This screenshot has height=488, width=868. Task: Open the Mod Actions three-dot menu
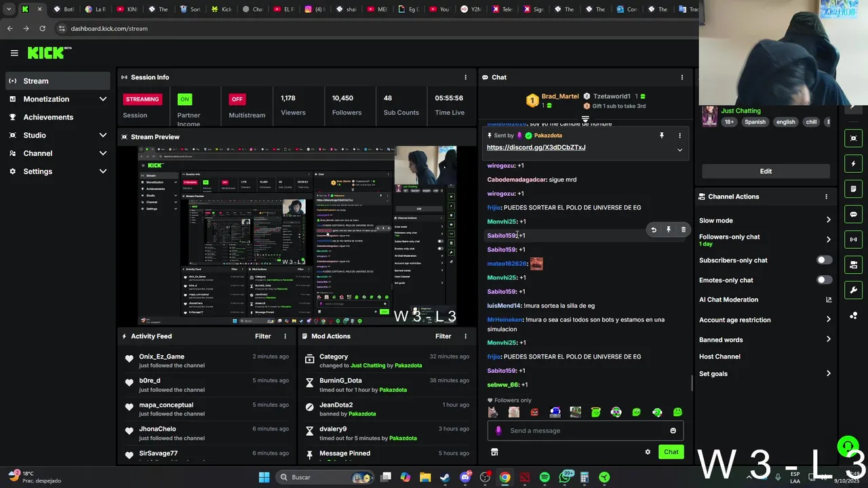(x=465, y=336)
